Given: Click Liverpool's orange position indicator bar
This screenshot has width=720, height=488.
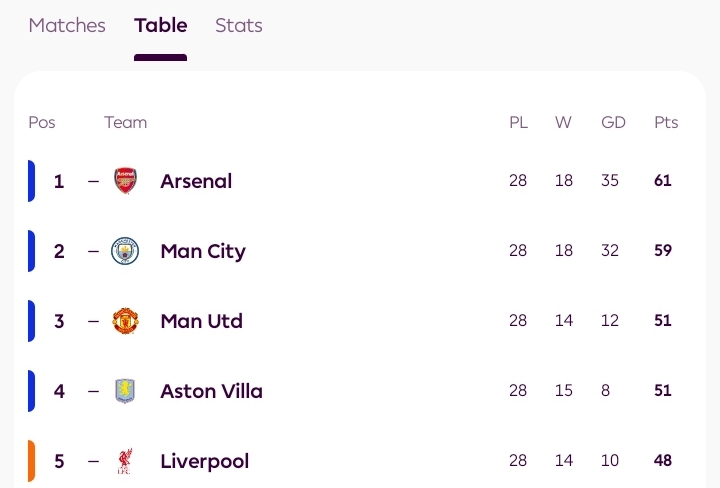Looking at the screenshot, I should click(x=31, y=461).
